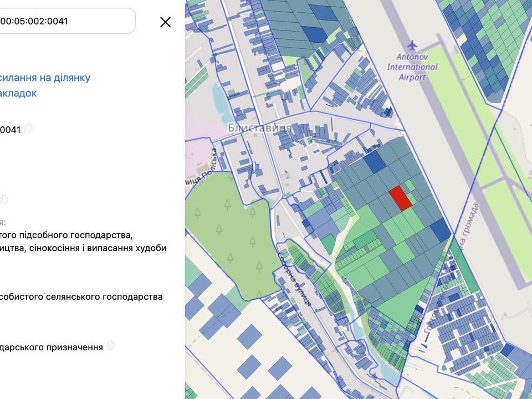532x399 pixels.
Task: Click the copy icon above the purpose description
Action: click(x=4, y=199)
